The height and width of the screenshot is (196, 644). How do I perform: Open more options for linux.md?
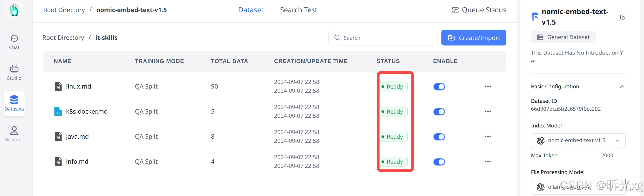pos(488,86)
